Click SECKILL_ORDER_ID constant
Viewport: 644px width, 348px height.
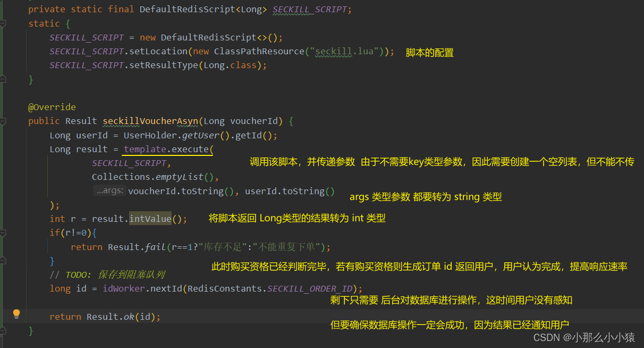pyautogui.click(x=310, y=288)
